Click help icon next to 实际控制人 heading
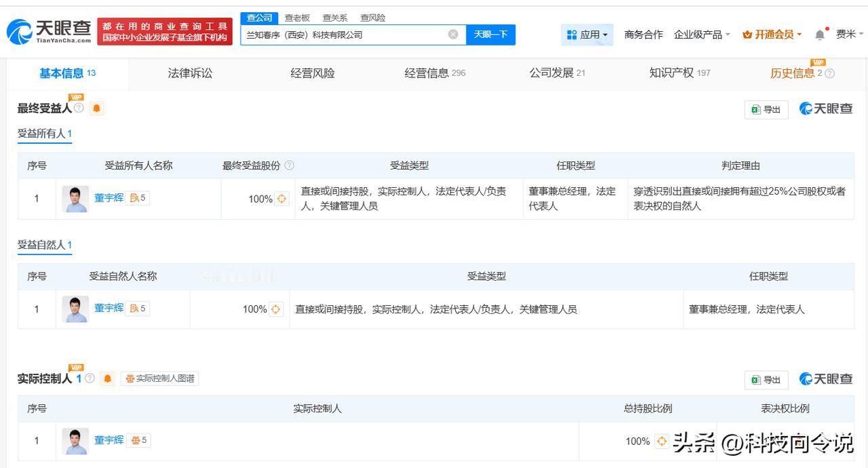Image resolution: width=868 pixels, height=468 pixels. (x=89, y=378)
